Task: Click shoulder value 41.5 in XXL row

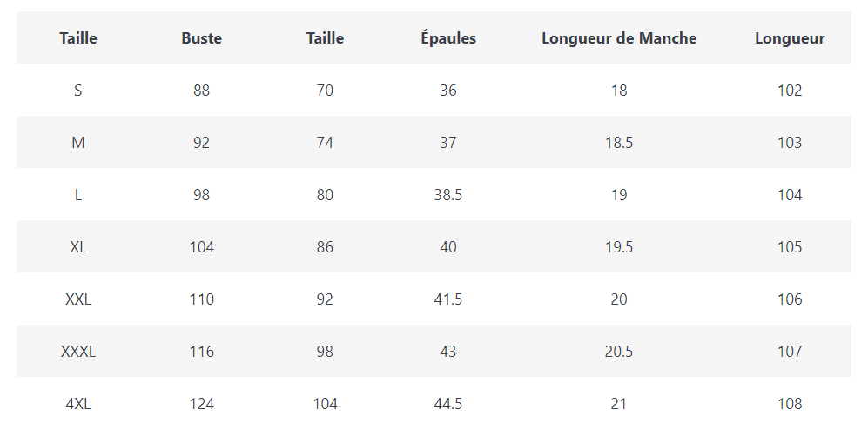Action: (448, 299)
